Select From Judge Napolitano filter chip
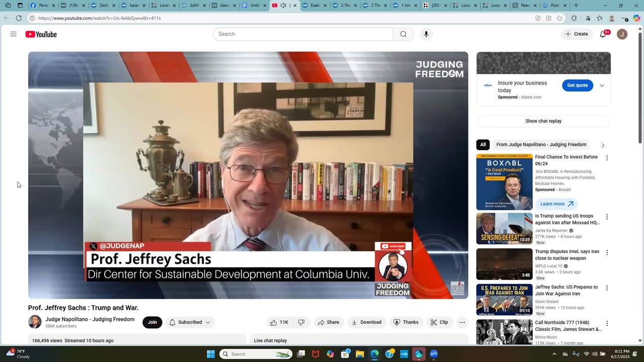The image size is (644, 362). (x=541, y=145)
